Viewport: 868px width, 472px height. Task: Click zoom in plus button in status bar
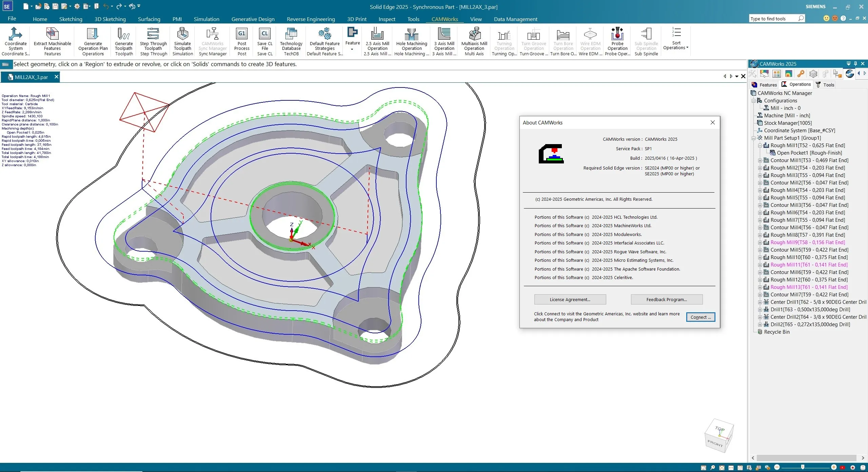(x=833, y=467)
